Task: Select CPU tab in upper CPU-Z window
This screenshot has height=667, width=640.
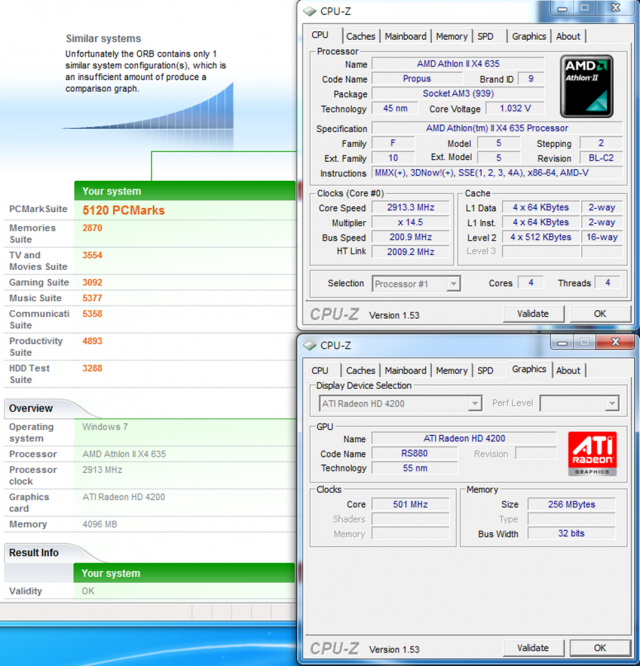Action: (320, 35)
